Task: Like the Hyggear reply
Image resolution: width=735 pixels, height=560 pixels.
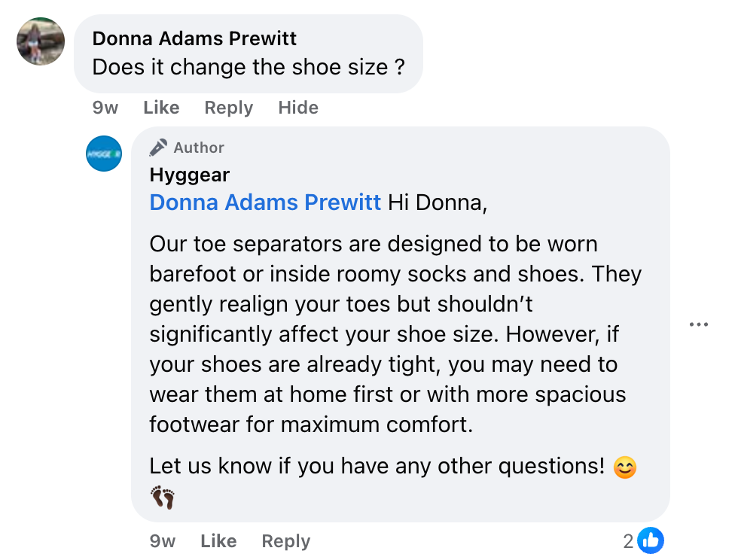Action: (x=218, y=541)
